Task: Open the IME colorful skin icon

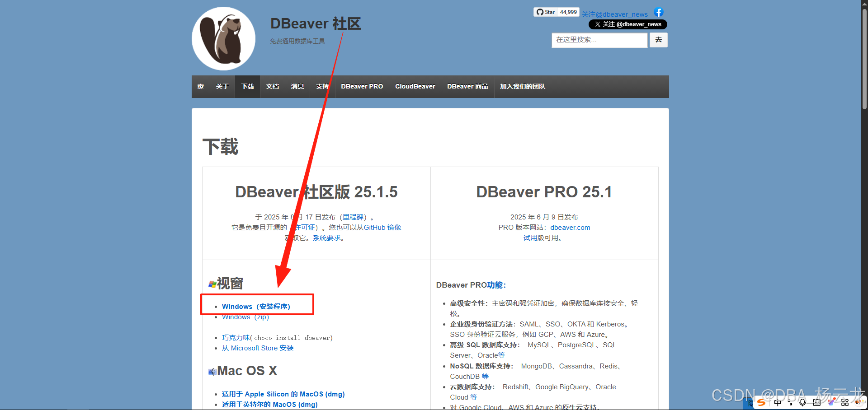Action: (x=831, y=402)
